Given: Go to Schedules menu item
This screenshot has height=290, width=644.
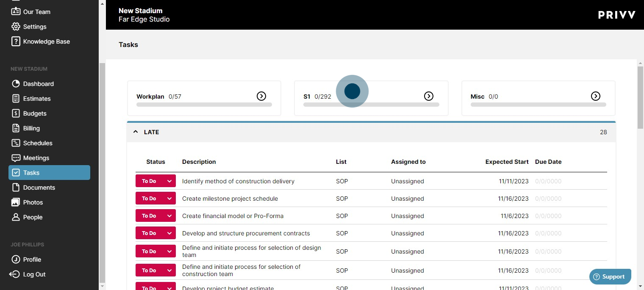Looking at the screenshot, I should 49,143.
